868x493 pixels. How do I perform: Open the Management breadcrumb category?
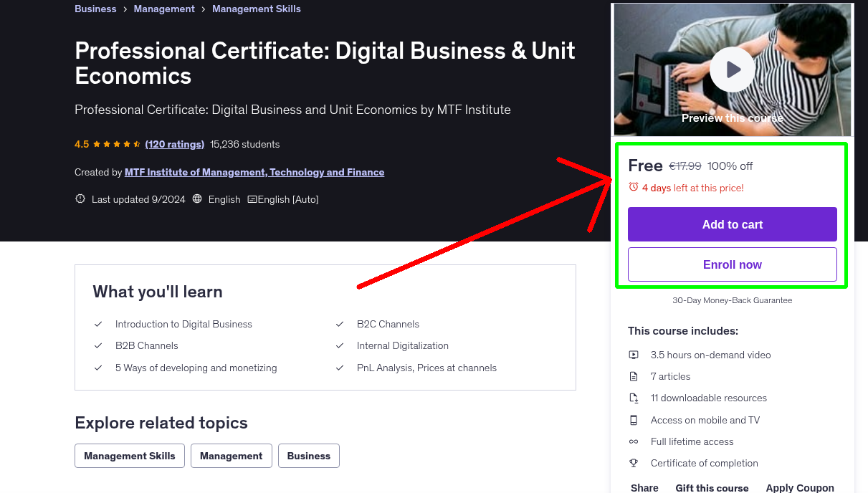pyautogui.click(x=164, y=9)
